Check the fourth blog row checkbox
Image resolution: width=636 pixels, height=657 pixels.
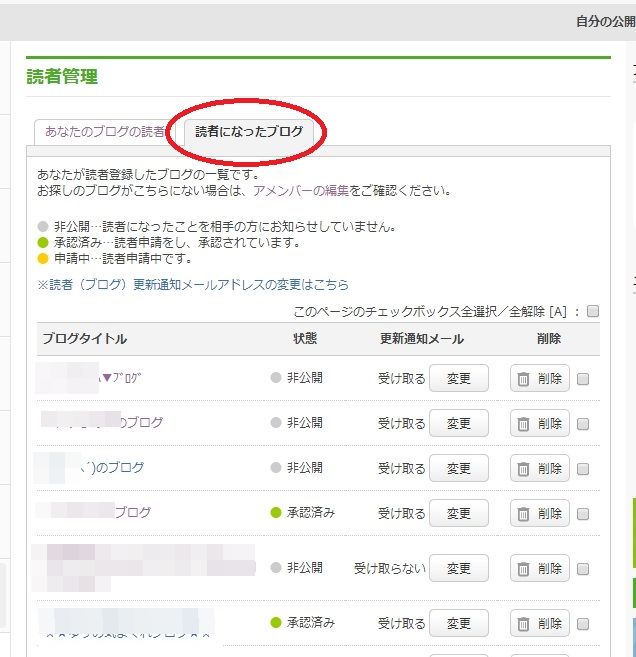tap(583, 514)
